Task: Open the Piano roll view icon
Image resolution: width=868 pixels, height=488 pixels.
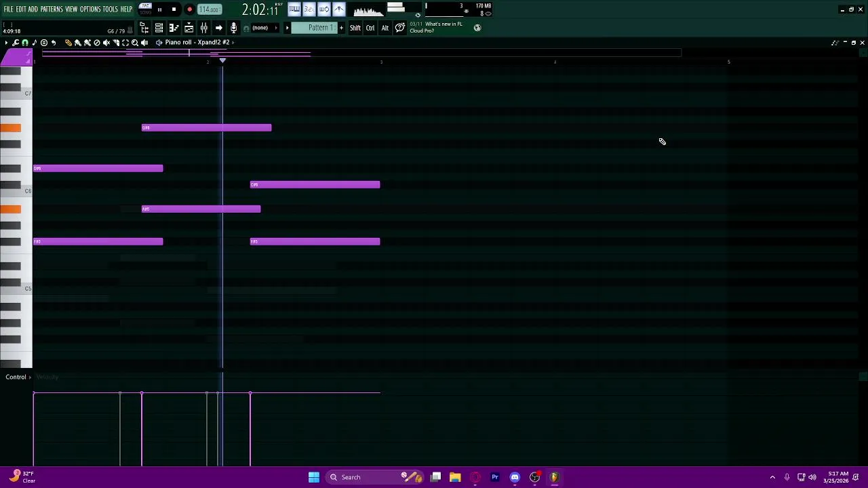Action: coord(174,28)
